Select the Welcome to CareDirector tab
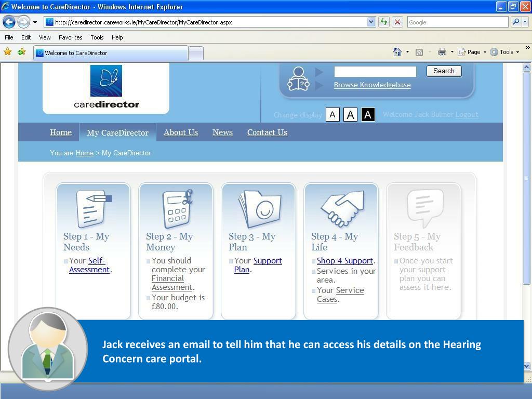This screenshot has width=532, height=399. pyautogui.click(x=111, y=53)
